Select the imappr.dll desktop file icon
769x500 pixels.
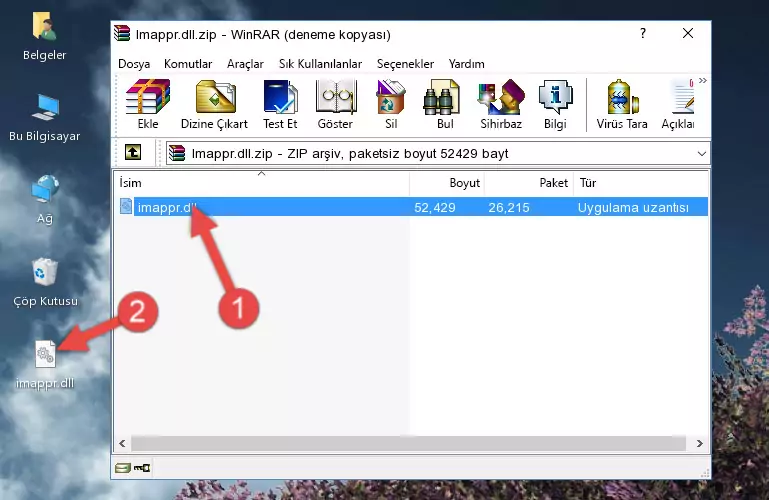[x=45, y=365]
